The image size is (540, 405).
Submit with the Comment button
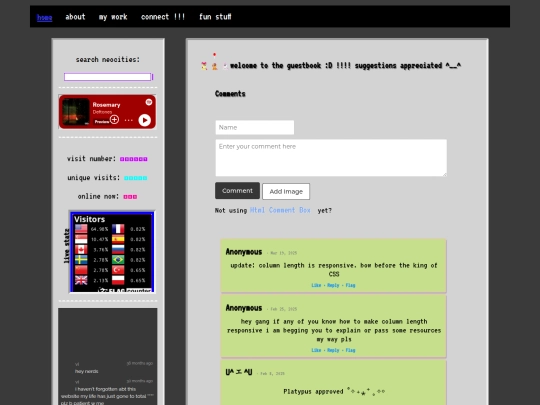click(x=237, y=191)
